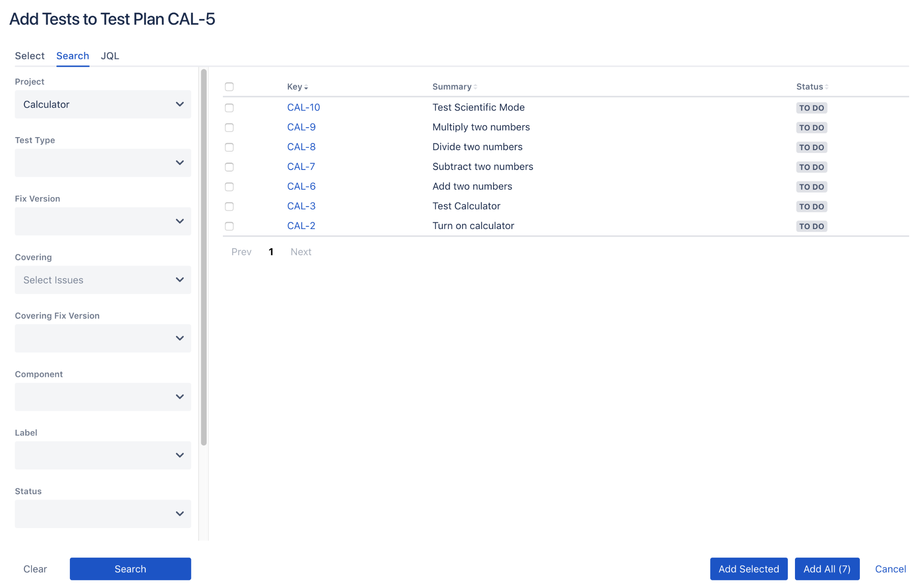Screen dimensions: 924x588
Task: Open the CAL-7 issue link
Action: point(301,167)
